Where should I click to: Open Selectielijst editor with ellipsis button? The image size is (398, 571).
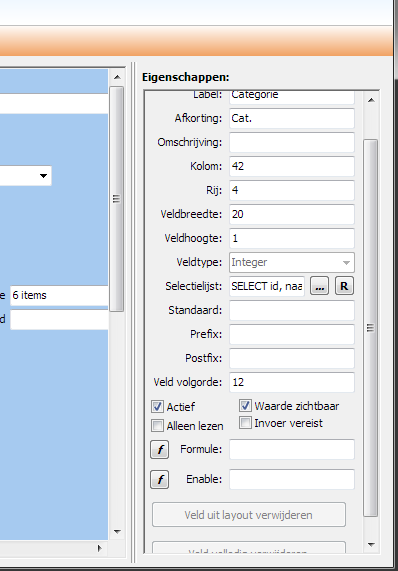319,286
